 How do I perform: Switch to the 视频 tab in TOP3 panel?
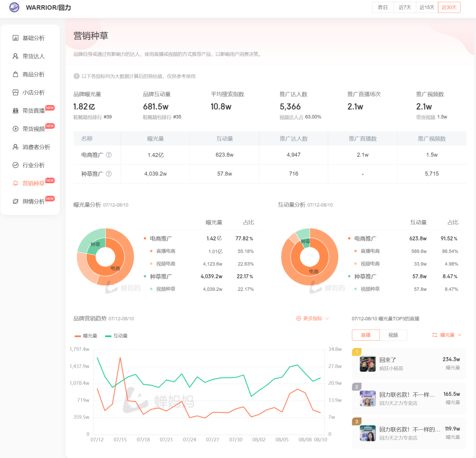coord(393,335)
